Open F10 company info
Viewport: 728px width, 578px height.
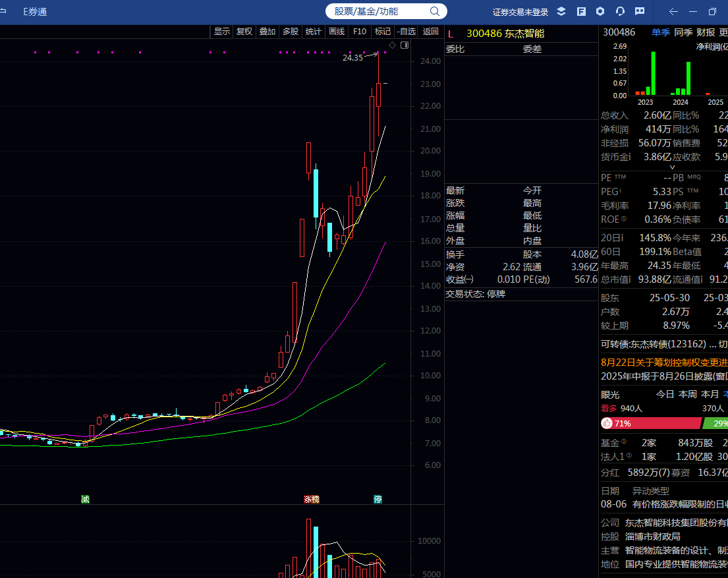click(x=359, y=32)
